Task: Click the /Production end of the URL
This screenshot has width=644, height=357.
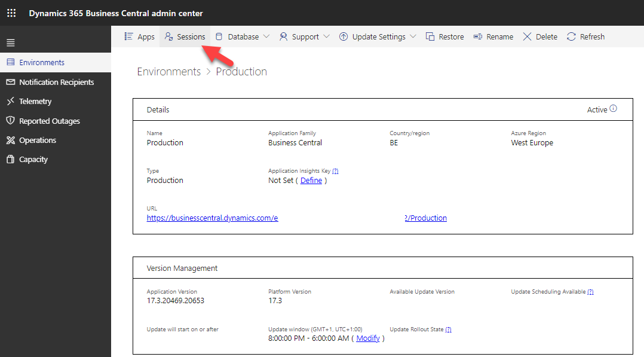Action: 425,218
